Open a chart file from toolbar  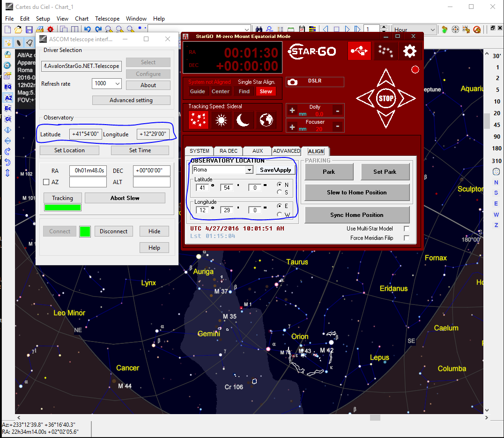[18, 30]
